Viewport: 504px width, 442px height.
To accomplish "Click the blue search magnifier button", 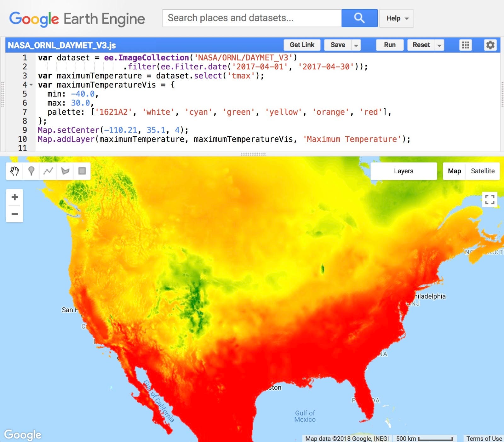I will 359,18.
